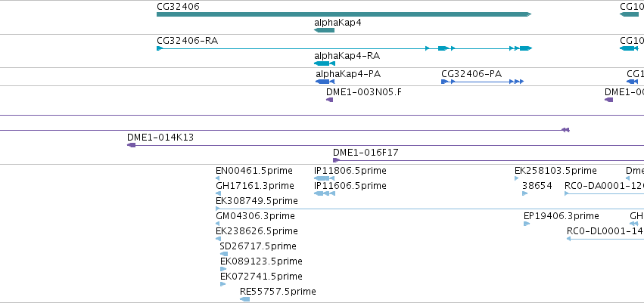Viewport: 644px width, 303px height.
Task: Select the EP19406.3prime EST marker
Action: click(527, 224)
